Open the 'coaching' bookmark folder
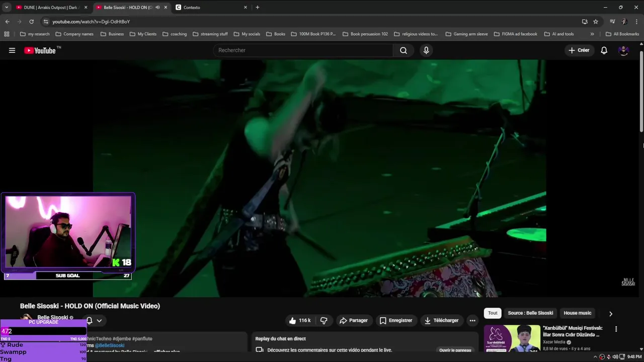This screenshot has width=644, height=362. pos(175,34)
